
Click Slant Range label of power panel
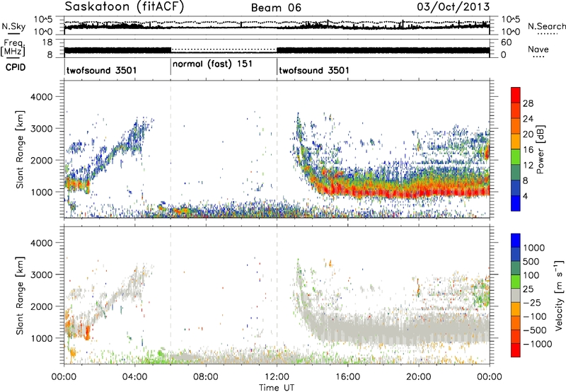click(x=20, y=149)
